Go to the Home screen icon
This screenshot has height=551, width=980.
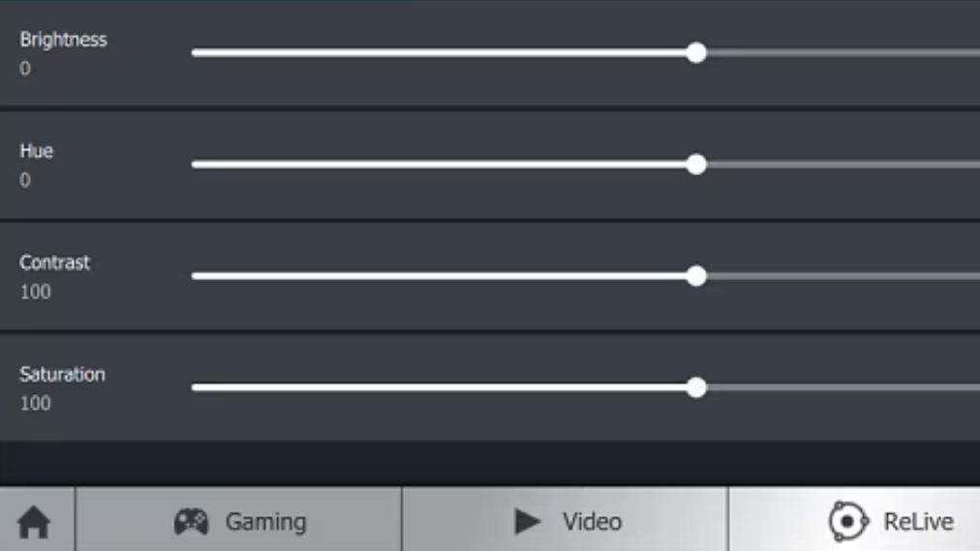coord(34,522)
